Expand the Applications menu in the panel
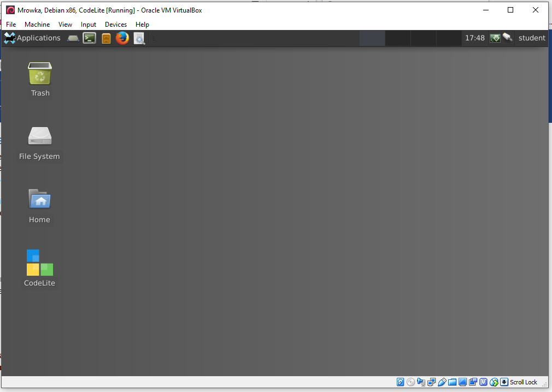This screenshot has width=552, height=392. pyautogui.click(x=32, y=38)
